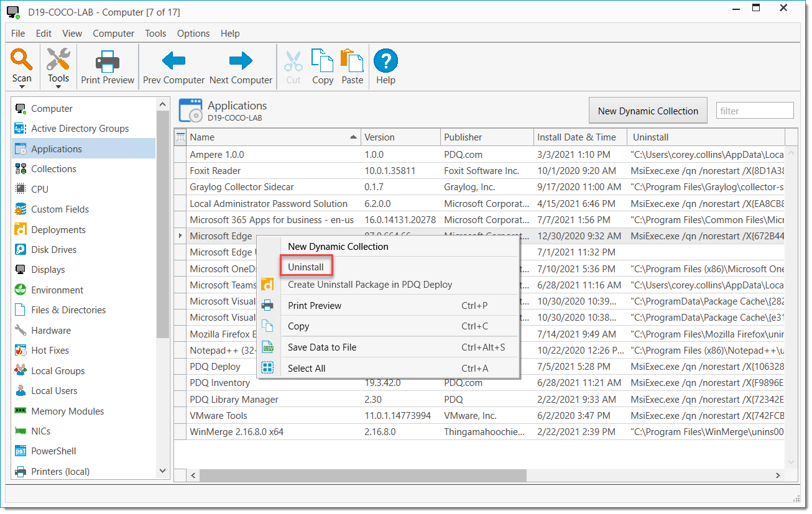Screen dimensions: 812x514
Task: Select Hot Fixes icon
Action: [21, 351]
